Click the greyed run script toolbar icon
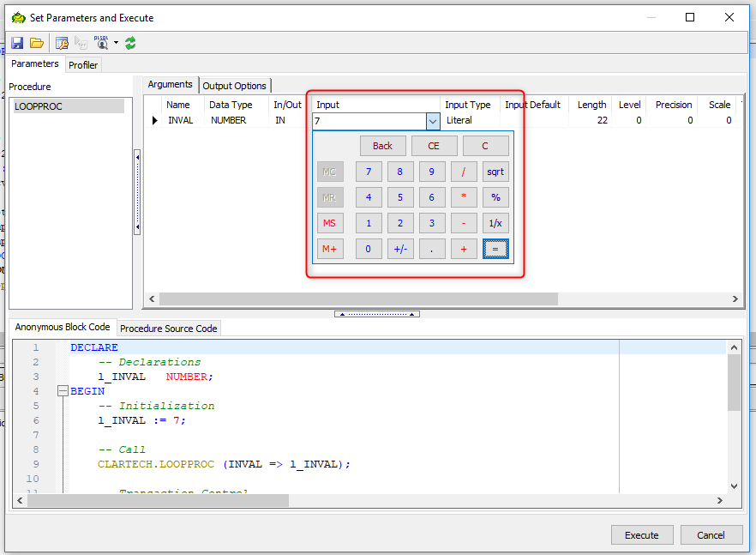 tap(81, 44)
